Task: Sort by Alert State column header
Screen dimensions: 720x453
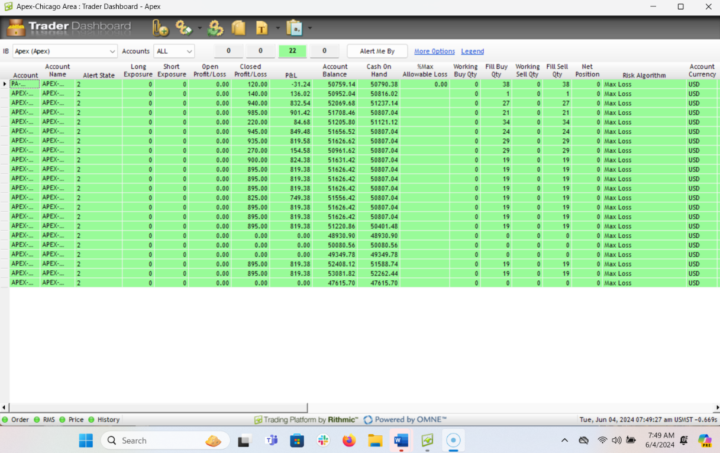Action: coord(99,75)
